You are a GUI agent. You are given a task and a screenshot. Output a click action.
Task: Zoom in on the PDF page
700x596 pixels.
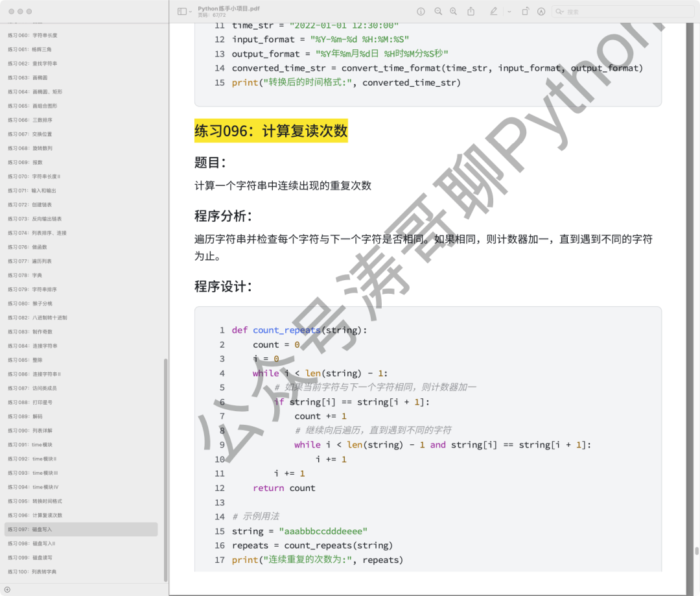(x=453, y=12)
